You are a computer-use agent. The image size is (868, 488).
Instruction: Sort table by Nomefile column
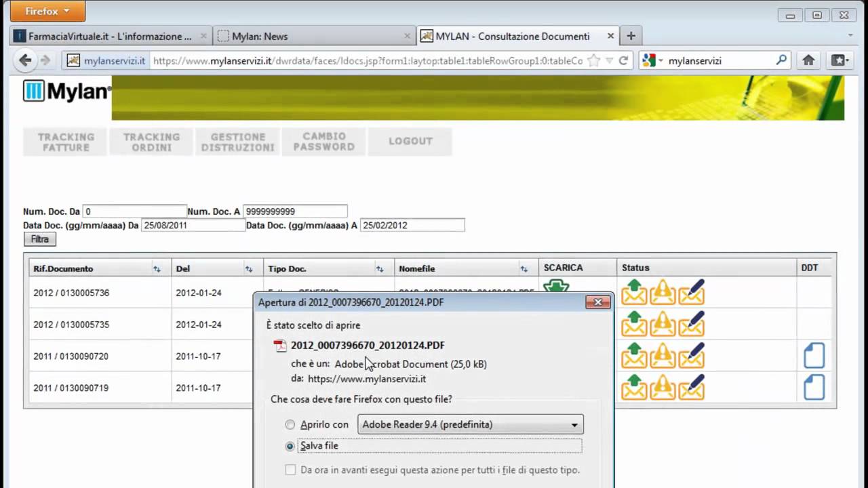tap(524, 269)
